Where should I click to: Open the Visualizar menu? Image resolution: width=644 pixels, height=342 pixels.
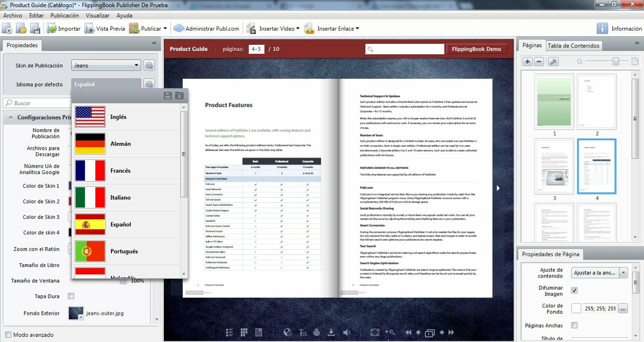click(x=98, y=15)
